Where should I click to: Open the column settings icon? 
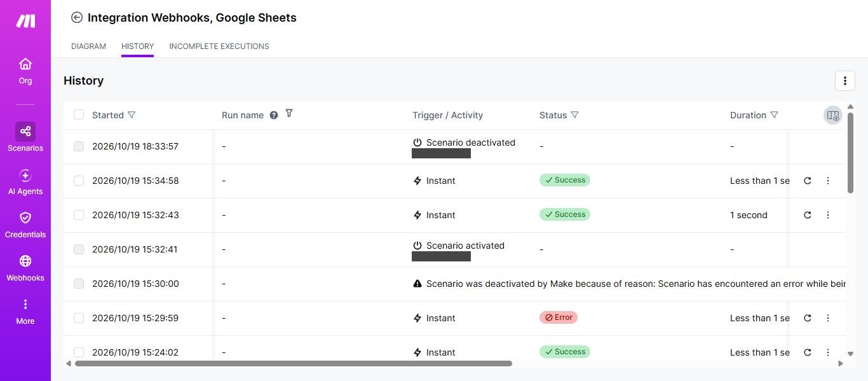[832, 115]
